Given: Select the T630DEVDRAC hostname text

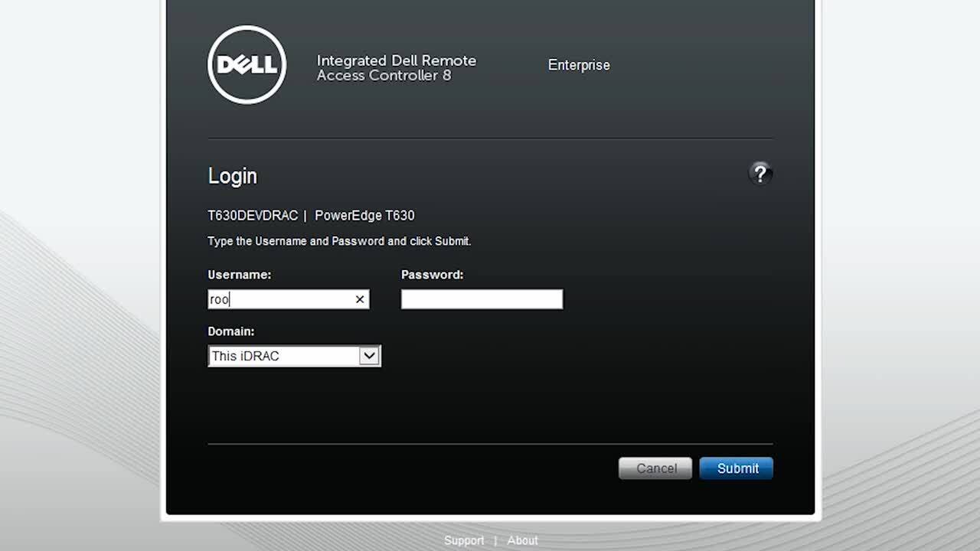Looking at the screenshot, I should [x=253, y=216].
